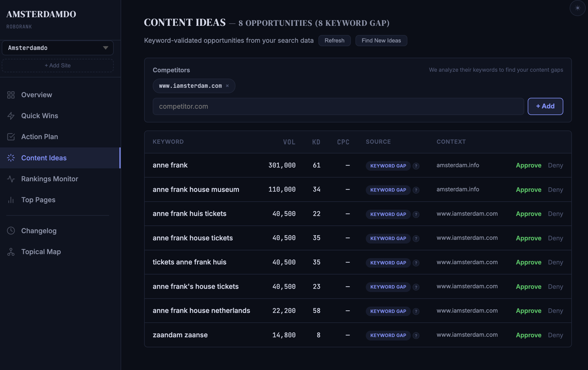
Task: Open Action Plan via its checkbox icon
Action: click(11, 137)
